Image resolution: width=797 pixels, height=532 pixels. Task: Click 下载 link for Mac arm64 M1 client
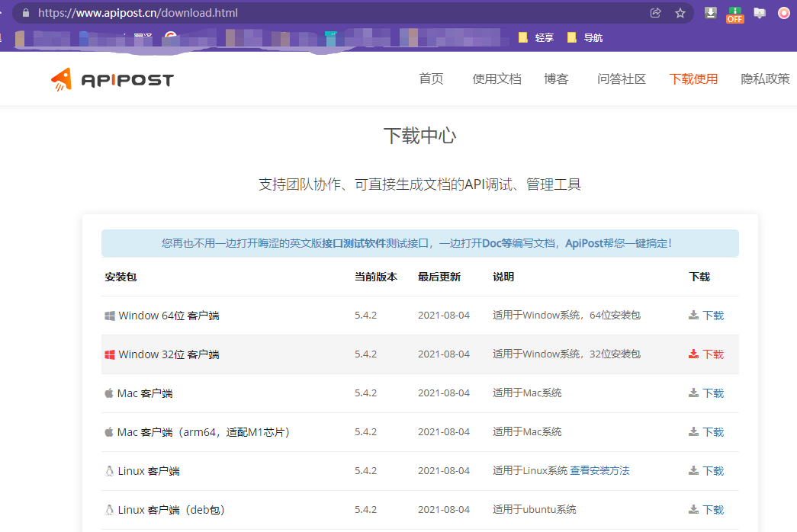pyautogui.click(x=713, y=432)
